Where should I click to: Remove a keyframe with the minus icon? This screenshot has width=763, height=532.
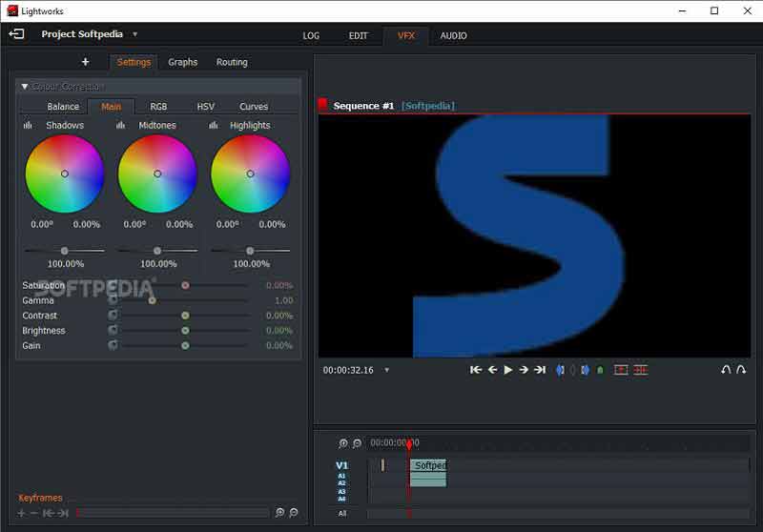(34, 513)
